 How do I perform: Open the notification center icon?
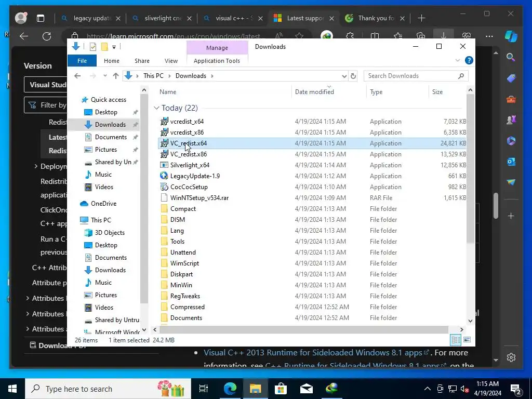point(516,389)
